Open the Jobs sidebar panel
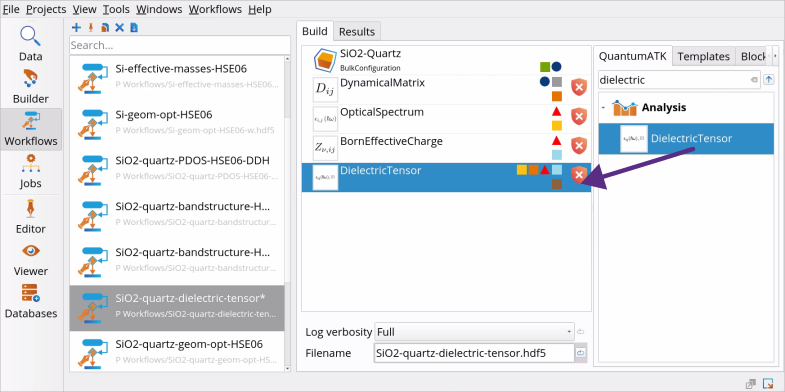Screen dimensions: 785x392 [31, 171]
